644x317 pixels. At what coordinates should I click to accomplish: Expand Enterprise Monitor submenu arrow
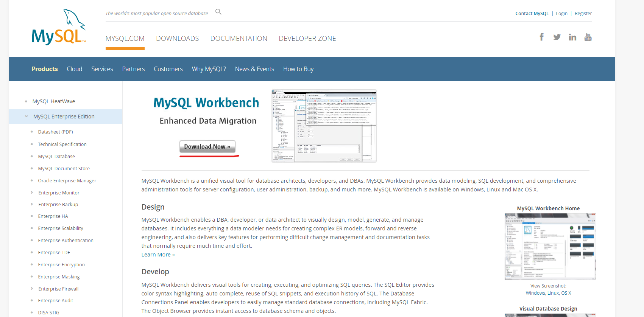click(x=32, y=193)
